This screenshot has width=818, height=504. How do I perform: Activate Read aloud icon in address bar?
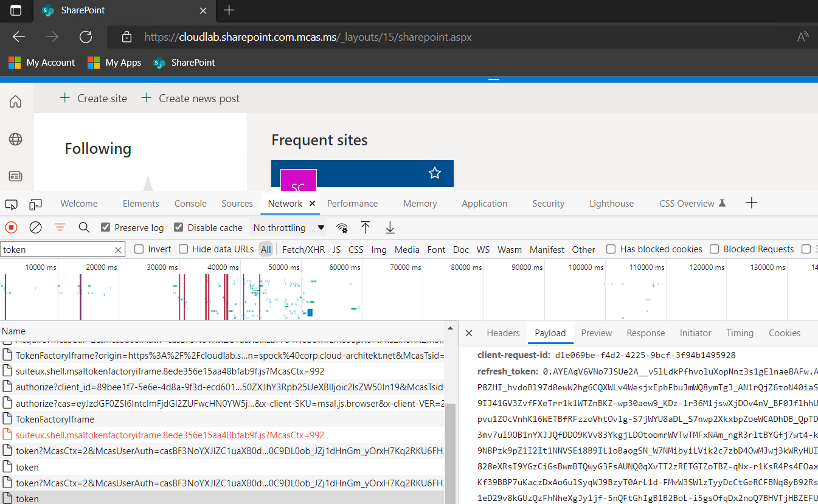point(803,37)
